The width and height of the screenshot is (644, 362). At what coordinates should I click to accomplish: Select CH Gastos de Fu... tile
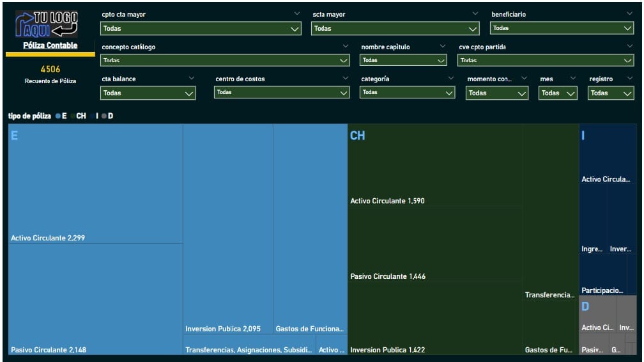click(x=550, y=328)
